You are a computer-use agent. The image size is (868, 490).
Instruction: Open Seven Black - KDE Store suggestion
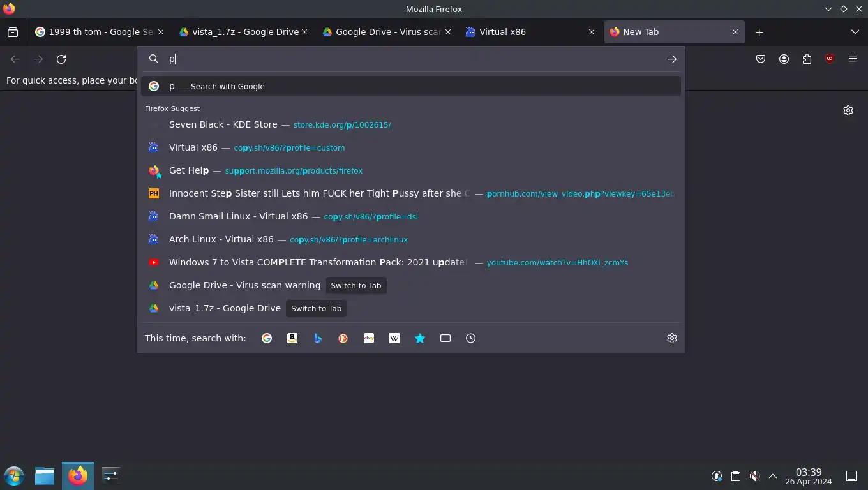(x=411, y=124)
